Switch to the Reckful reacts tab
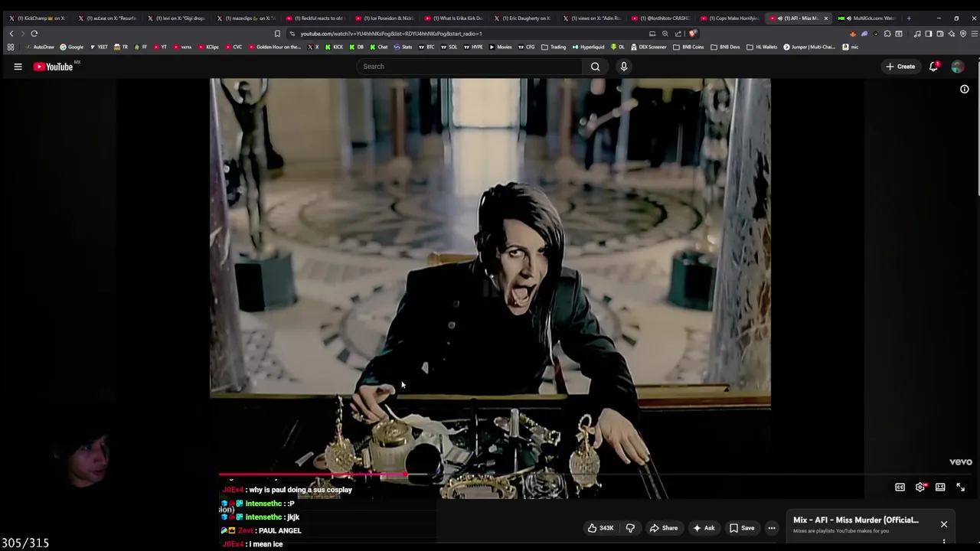 point(317,18)
